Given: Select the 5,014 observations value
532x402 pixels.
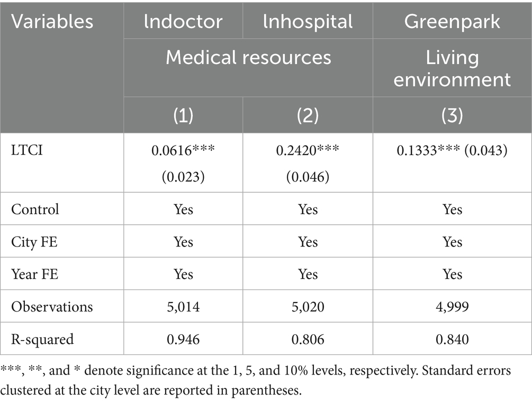Looking at the screenshot, I should pyautogui.click(x=183, y=306).
